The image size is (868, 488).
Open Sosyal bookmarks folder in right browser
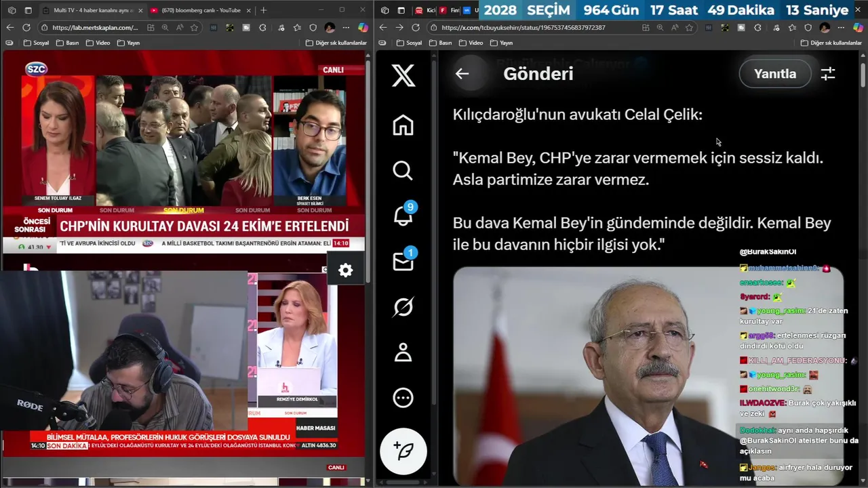coord(409,43)
